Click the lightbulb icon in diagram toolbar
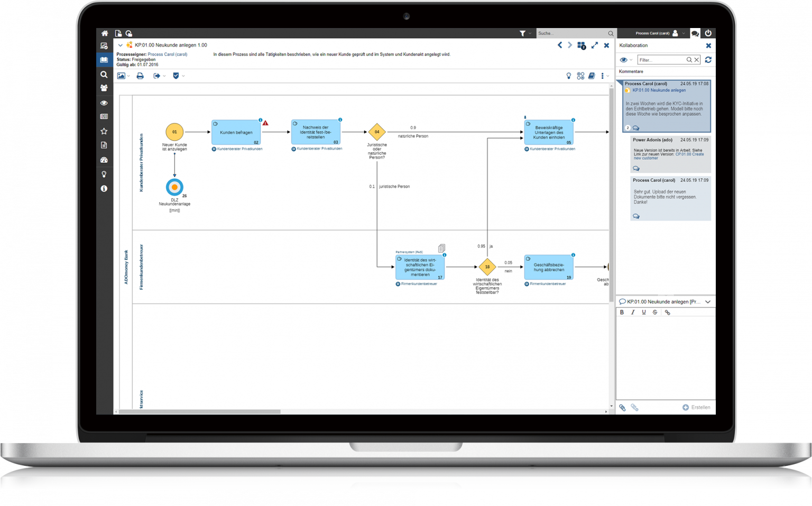The image size is (812, 506). (x=569, y=76)
